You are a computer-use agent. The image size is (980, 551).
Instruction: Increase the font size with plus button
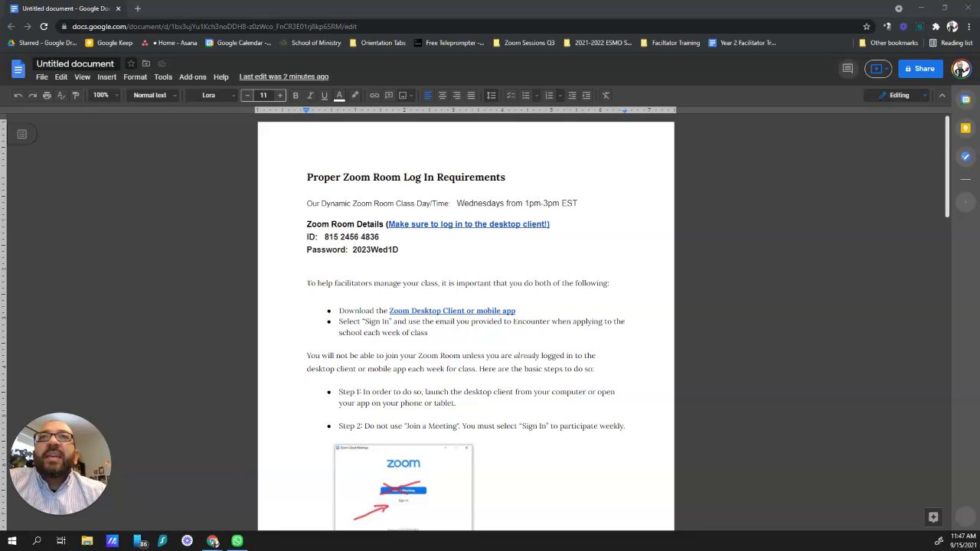279,96
